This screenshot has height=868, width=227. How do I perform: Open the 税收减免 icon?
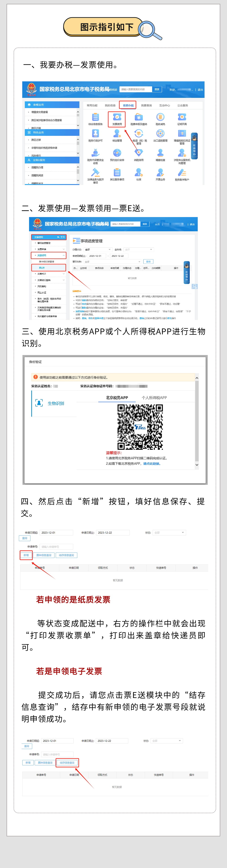pos(160,117)
